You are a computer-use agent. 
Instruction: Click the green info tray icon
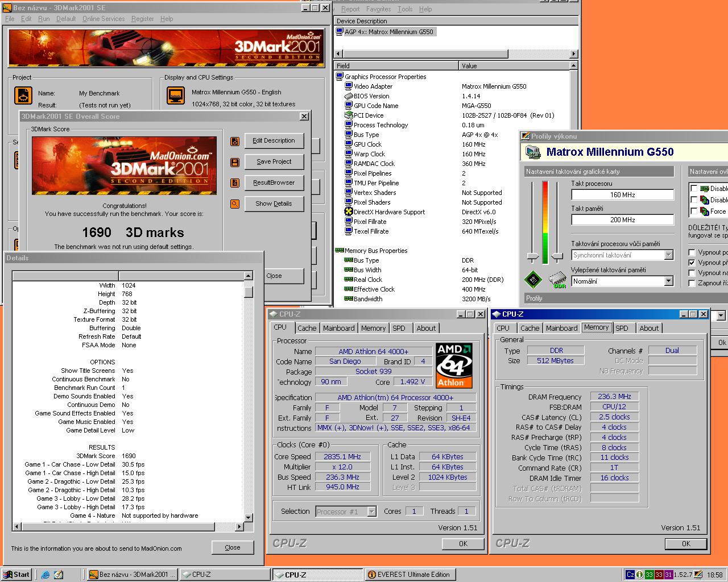639,575
